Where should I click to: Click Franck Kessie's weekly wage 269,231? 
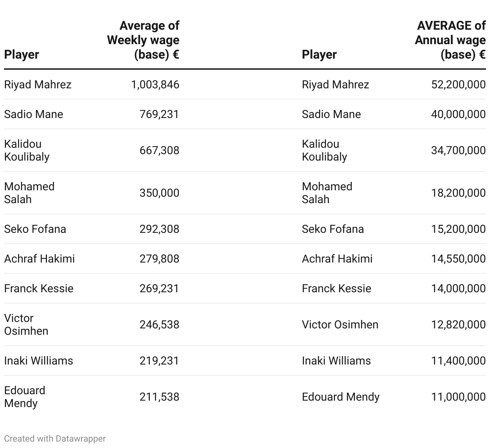(x=159, y=288)
